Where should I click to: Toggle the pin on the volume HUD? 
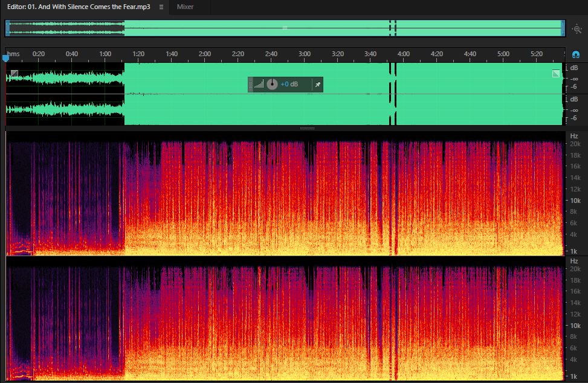coord(318,85)
